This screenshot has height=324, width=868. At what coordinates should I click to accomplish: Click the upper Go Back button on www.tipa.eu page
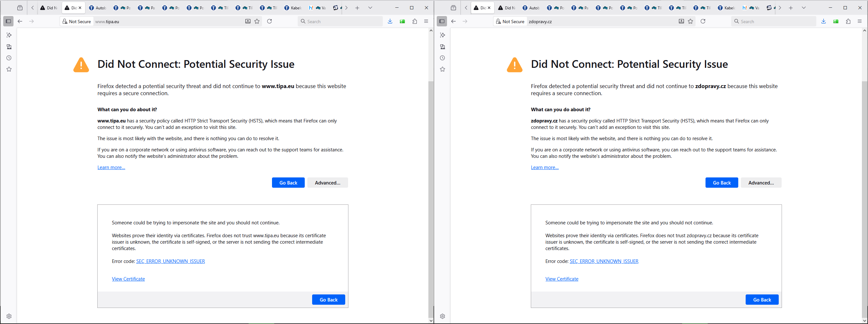[288, 183]
